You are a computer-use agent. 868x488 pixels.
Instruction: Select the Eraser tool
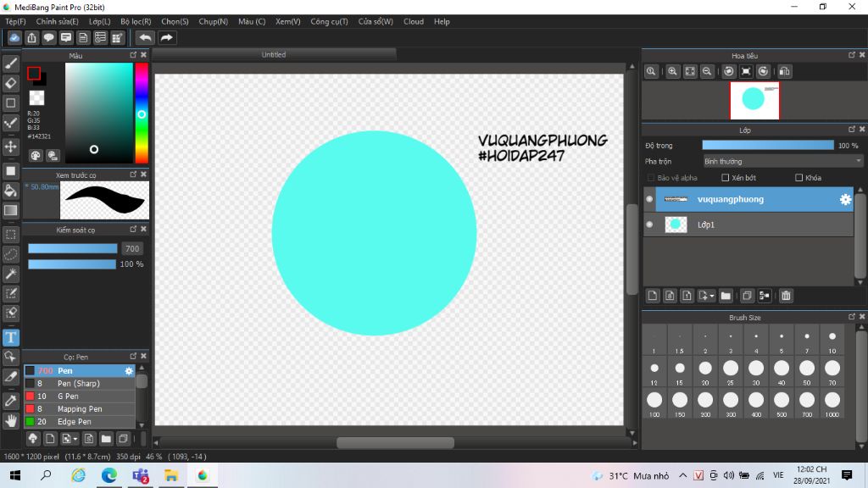point(10,84)
